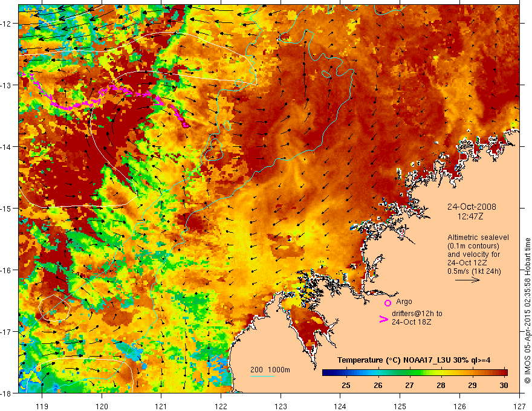Image resolution: width=532 pixels, height=411 pixels.
Task: Click the cyan bathymetry legend line
Action: pos(262,376)
